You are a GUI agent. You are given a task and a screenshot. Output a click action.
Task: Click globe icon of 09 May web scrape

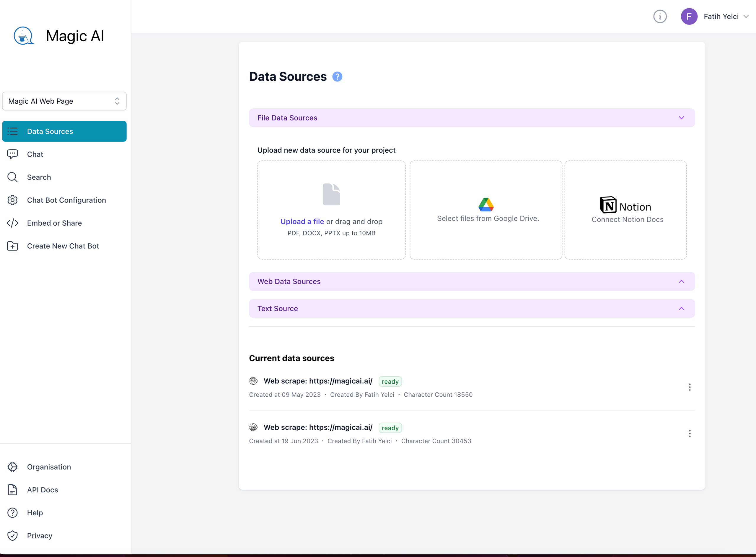coord(253,381)
